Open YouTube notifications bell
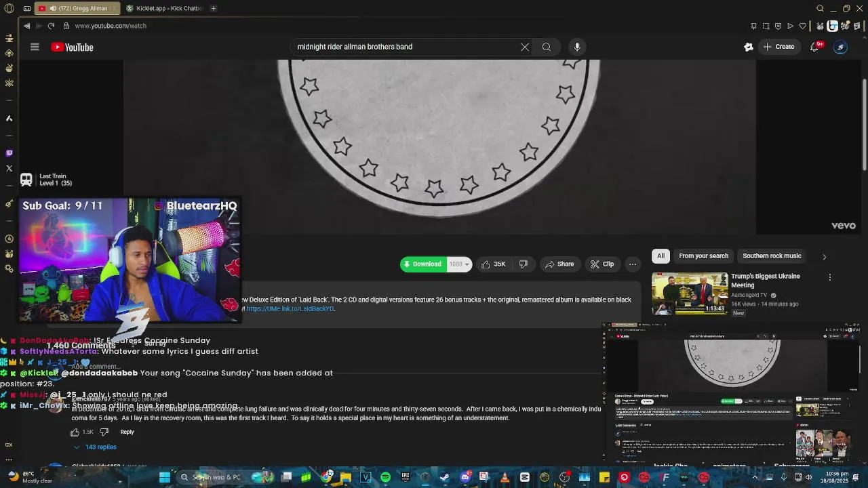The width and height of the screenshot is (868, 488). (815, 47)
